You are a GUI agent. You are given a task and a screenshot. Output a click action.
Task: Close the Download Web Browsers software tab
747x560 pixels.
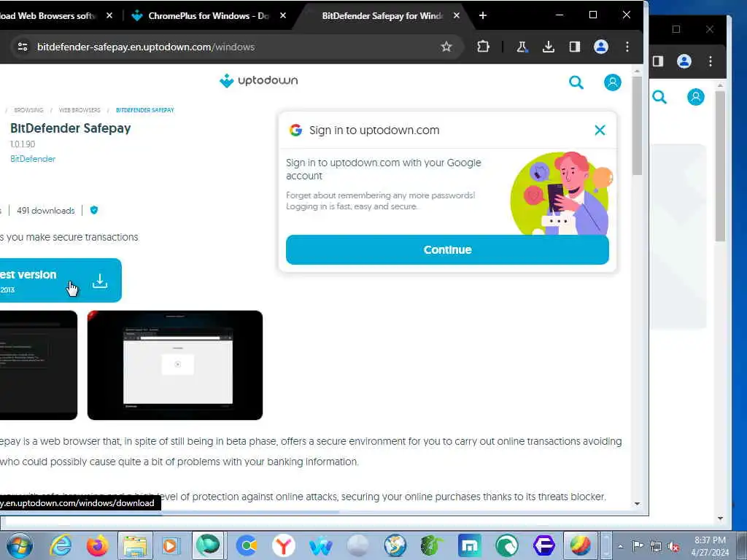[x=109, y=16]
